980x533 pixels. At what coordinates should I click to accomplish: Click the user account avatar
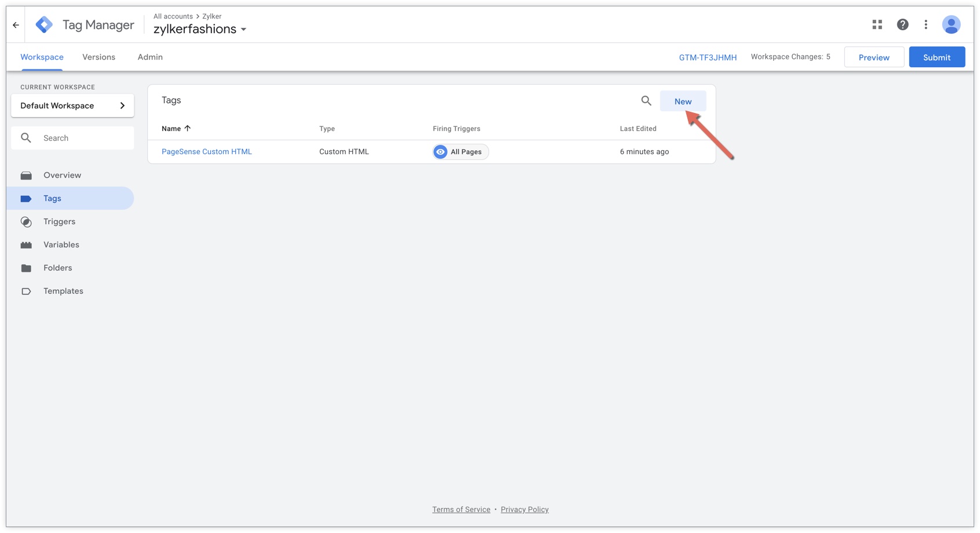(x=951, y=24)
